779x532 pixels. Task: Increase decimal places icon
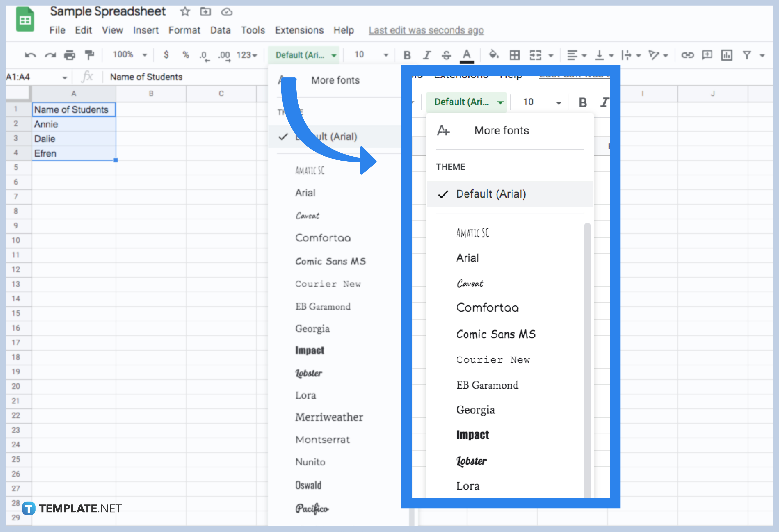[224, 56]
